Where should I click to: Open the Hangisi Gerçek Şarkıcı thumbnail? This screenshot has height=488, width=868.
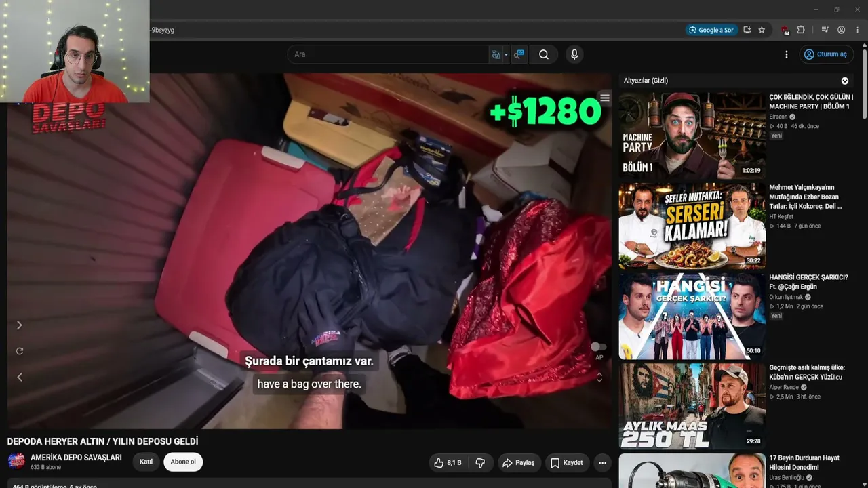click(x=692, y=317)
